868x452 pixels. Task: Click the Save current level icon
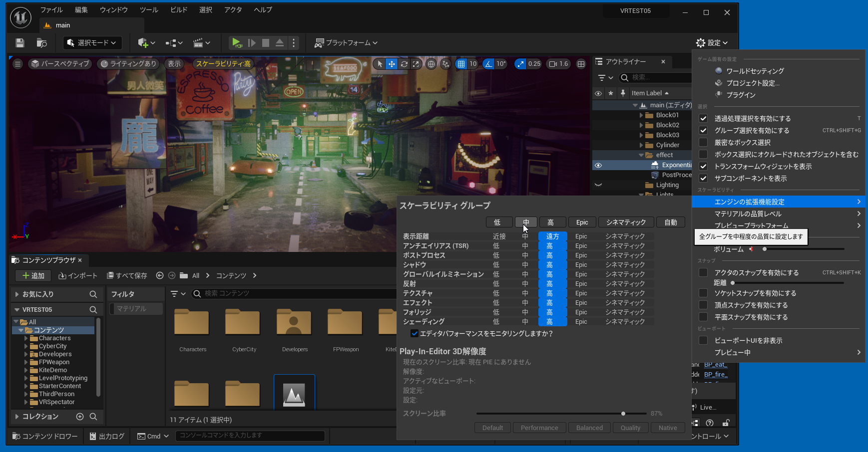(20, 43)
